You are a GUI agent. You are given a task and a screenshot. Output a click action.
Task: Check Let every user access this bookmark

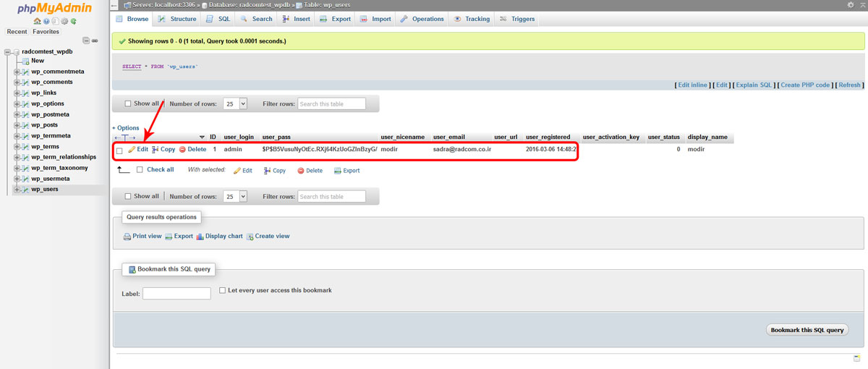[x=223, y=290]
